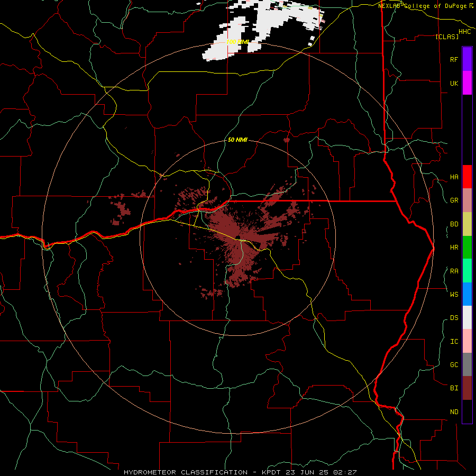The image size is (476, 476).
Task: Click the BI dark red color swatch
Action: 467,388
